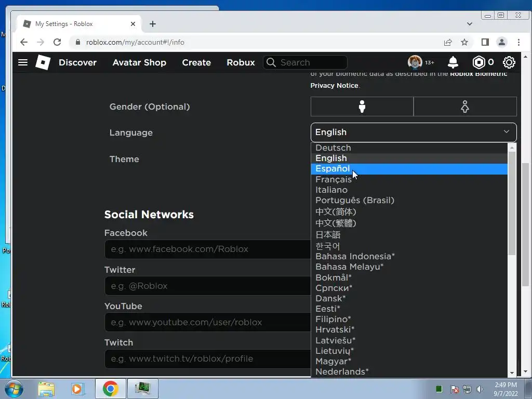Click the Twitch profile input field
532x399 pixels.
(x=208, y=359)
